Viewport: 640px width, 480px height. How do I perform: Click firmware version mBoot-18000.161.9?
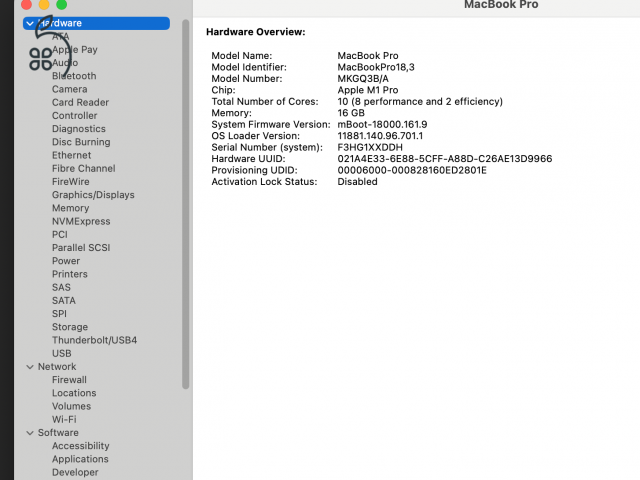tap(382, 124)
